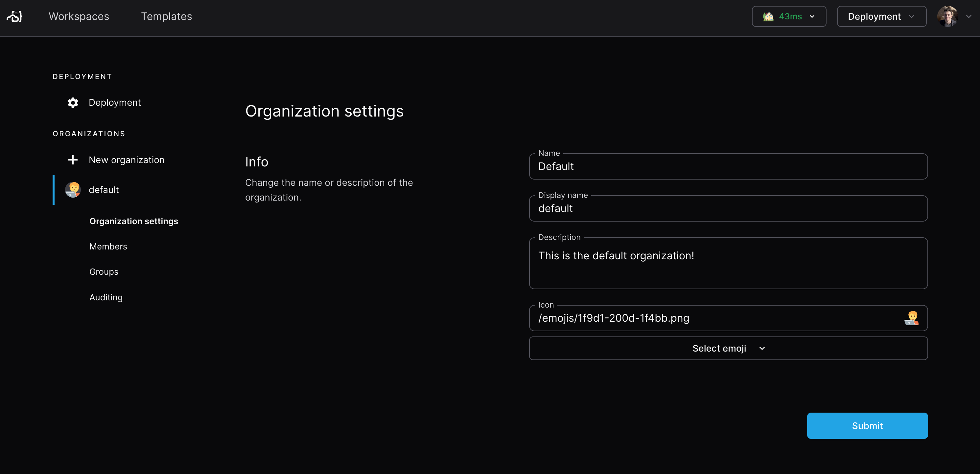Click the Coder logo icon
This screenshot has width=980, height=474.
15,16
